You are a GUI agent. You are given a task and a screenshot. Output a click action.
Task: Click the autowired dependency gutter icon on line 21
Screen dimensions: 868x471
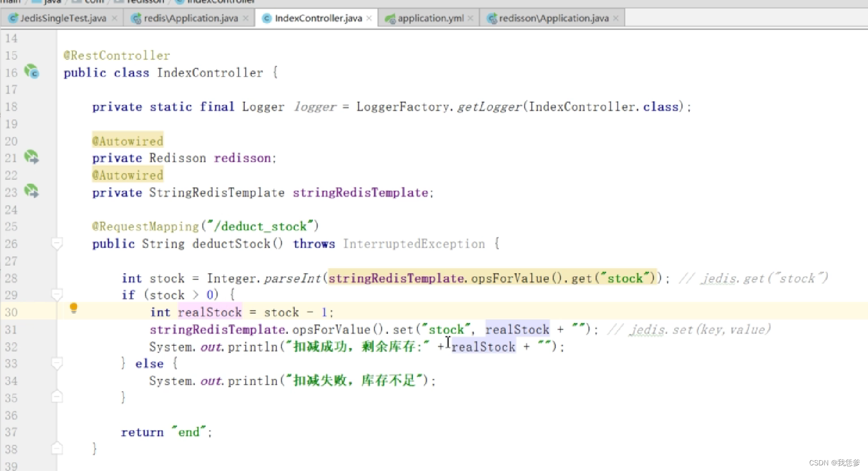point(32,157)
